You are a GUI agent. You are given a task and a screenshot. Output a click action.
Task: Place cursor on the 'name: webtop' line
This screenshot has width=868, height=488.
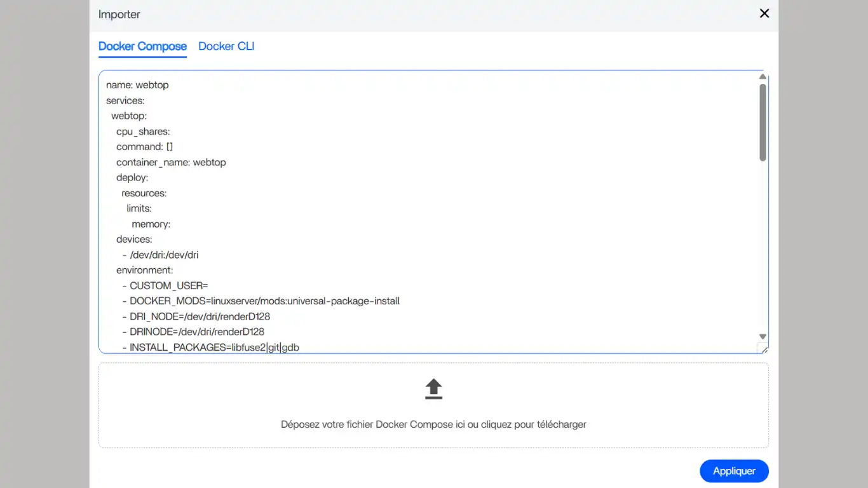137,85
